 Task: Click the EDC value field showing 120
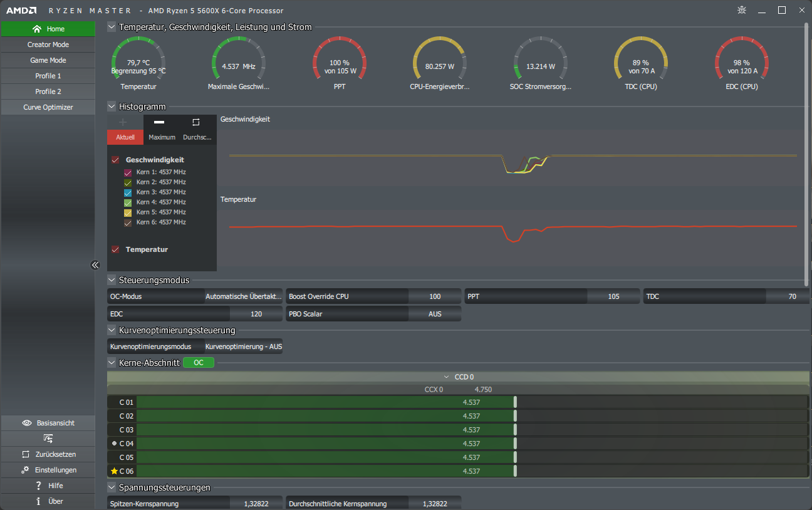[x=256, y=314]
